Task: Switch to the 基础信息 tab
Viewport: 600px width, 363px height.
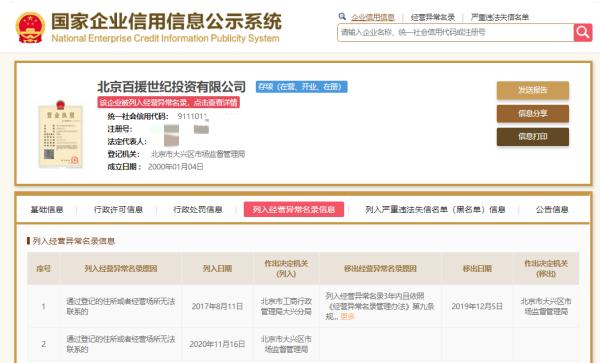Action: 47,210
